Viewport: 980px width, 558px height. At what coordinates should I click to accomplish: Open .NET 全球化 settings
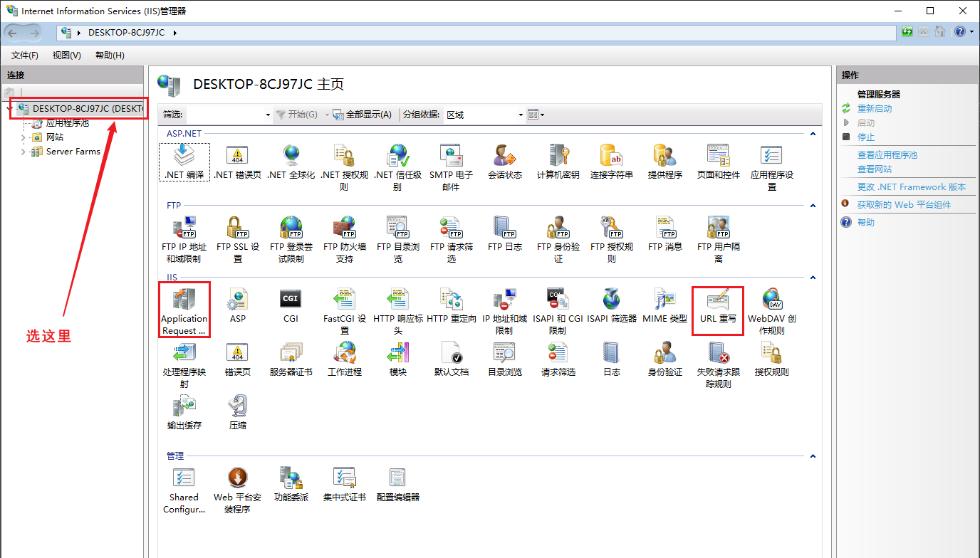pyautogui.click(x=291, y=162)
